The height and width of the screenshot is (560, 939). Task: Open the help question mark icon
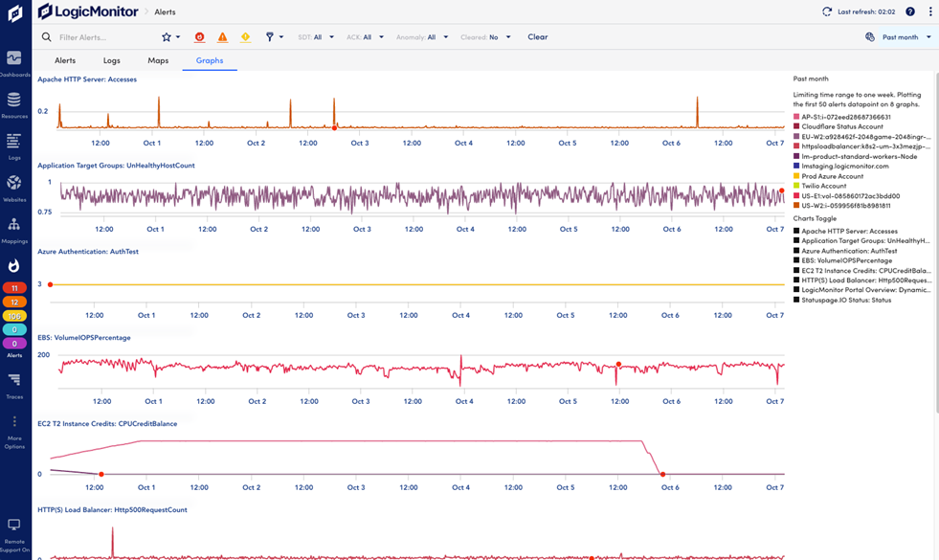[x=910, y=11]
